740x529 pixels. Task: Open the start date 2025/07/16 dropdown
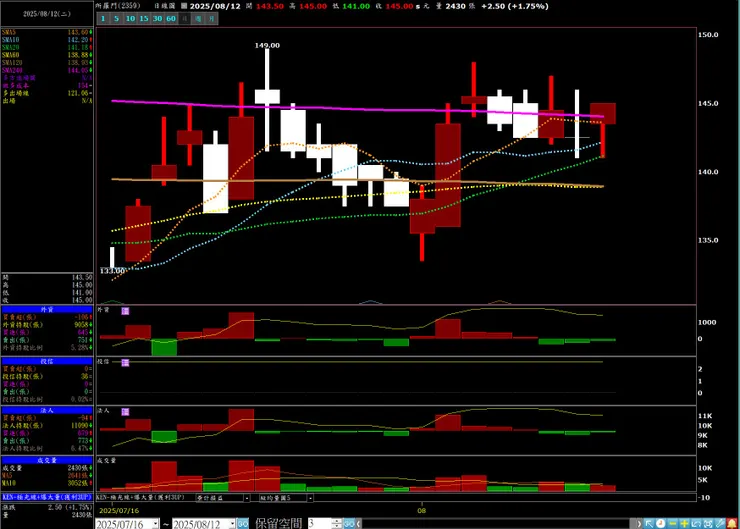(x=155, y=524)
